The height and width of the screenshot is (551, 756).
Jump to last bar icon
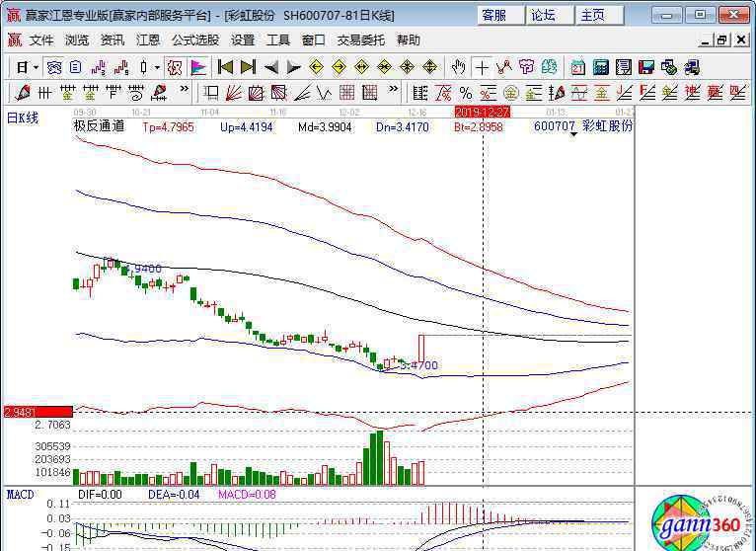click(x=248, y=67)
